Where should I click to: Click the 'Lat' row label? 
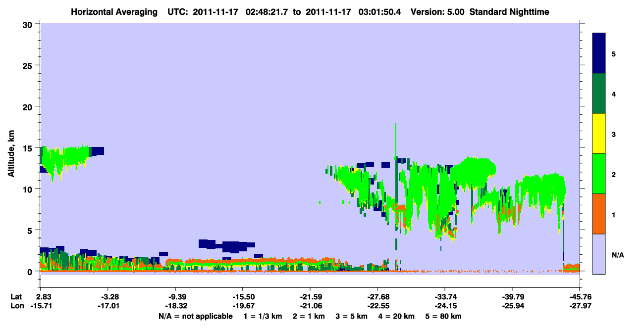[16, 297]
